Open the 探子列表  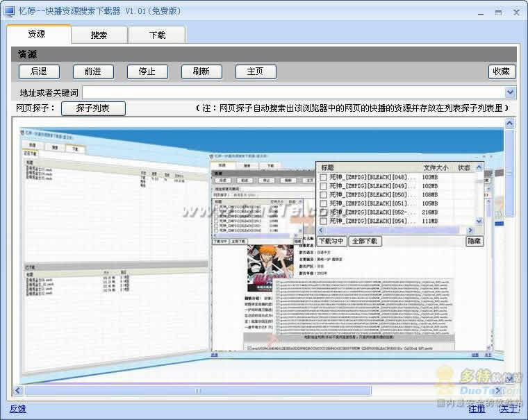click(x=93, y=108)
